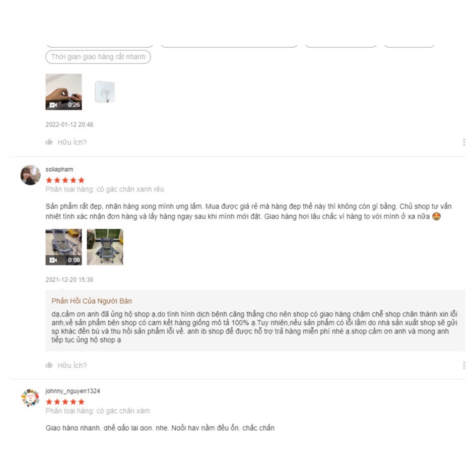Play the 0:26 review video
The width and height of the screenshot is (476, 476).
(x=63, y=92)
